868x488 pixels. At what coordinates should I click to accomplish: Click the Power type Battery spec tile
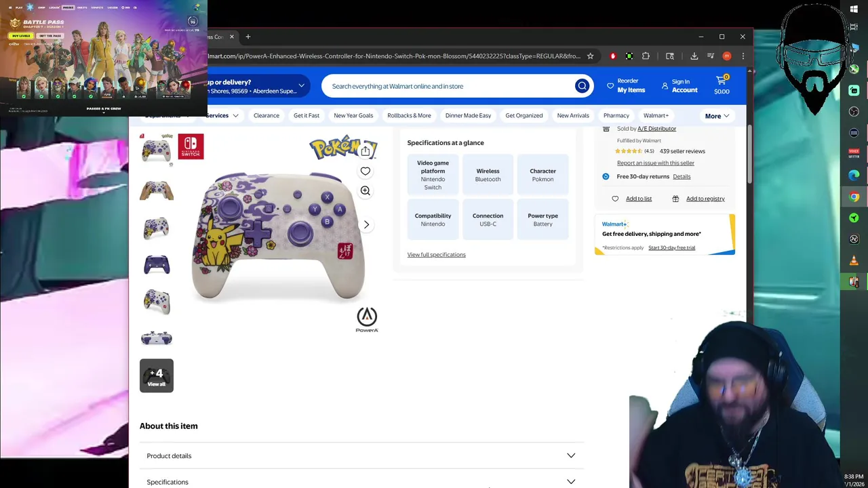[542, 220]
